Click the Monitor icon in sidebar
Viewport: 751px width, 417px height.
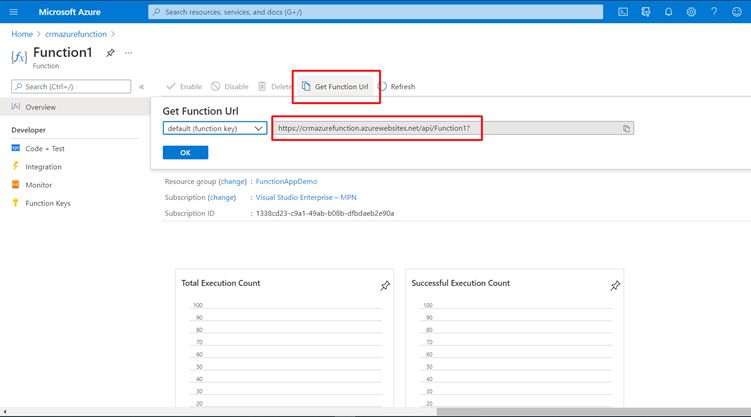[16, 184]
